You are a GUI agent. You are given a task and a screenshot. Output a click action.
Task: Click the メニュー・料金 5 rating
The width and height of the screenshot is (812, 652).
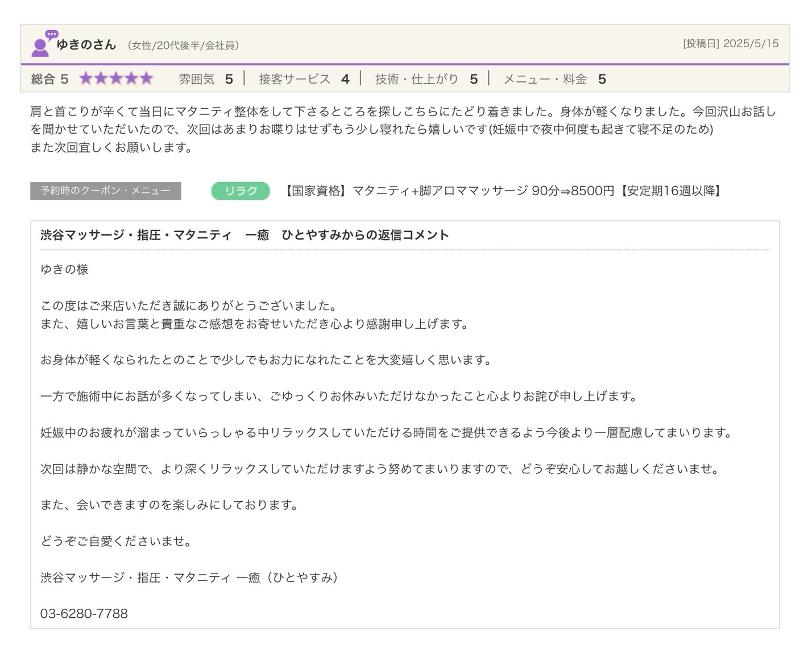555,79
